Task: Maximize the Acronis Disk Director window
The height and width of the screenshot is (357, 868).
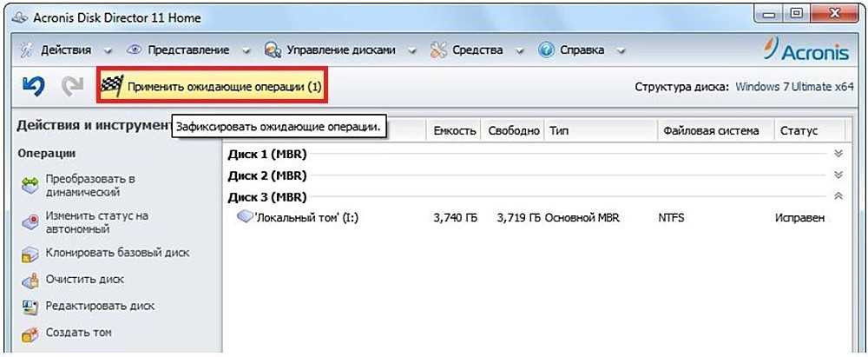Action: (797, 13)
